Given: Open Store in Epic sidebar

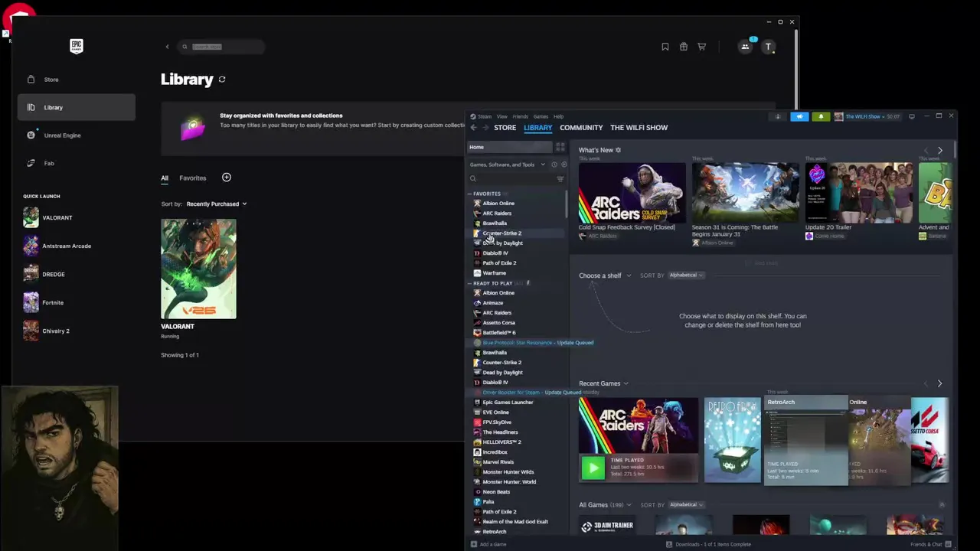Looking at the screenshot, I should click(x=77, y=80).
